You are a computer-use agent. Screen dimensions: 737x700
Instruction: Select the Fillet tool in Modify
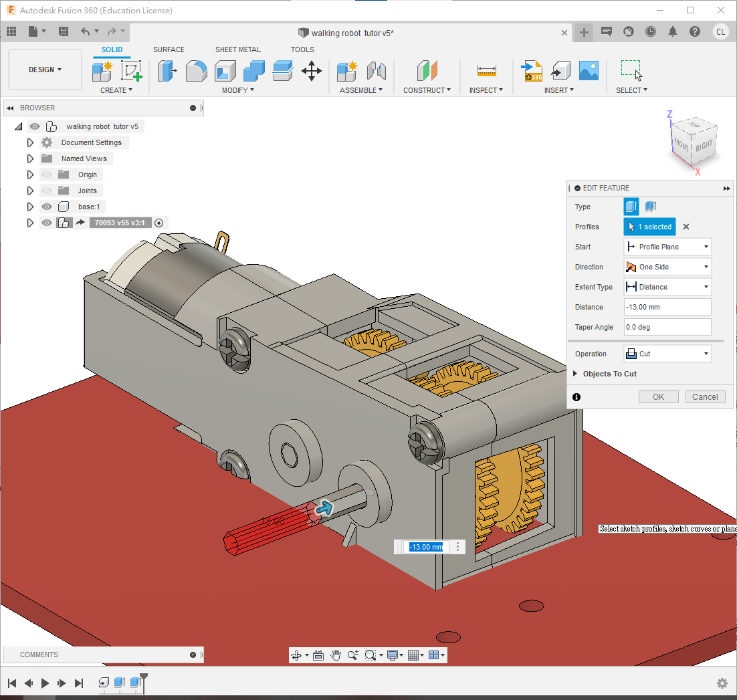[x=196, y=70]
